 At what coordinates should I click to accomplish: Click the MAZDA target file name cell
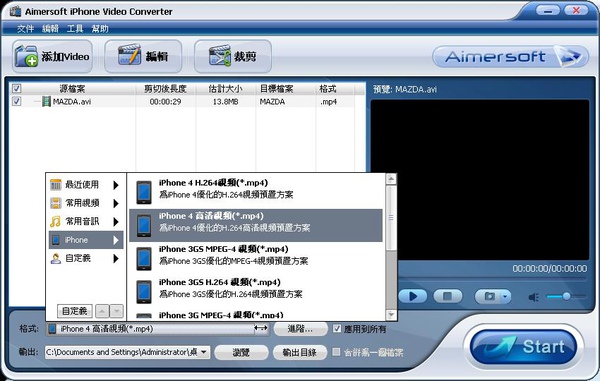tap(272, 102)
